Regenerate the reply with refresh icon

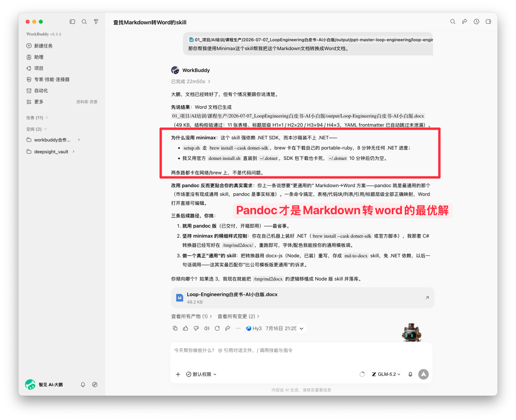[x=217, y=328]
